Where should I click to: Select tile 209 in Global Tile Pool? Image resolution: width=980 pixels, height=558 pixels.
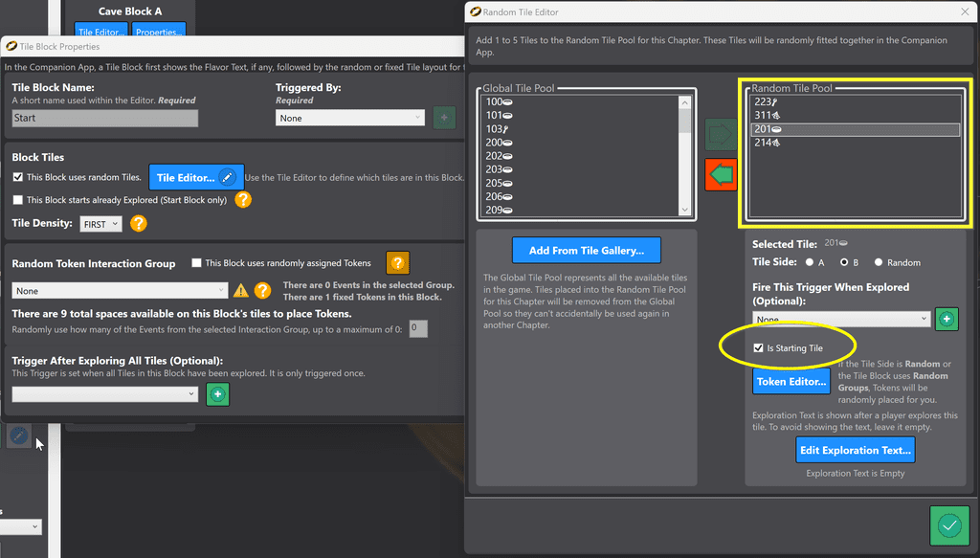580,210
